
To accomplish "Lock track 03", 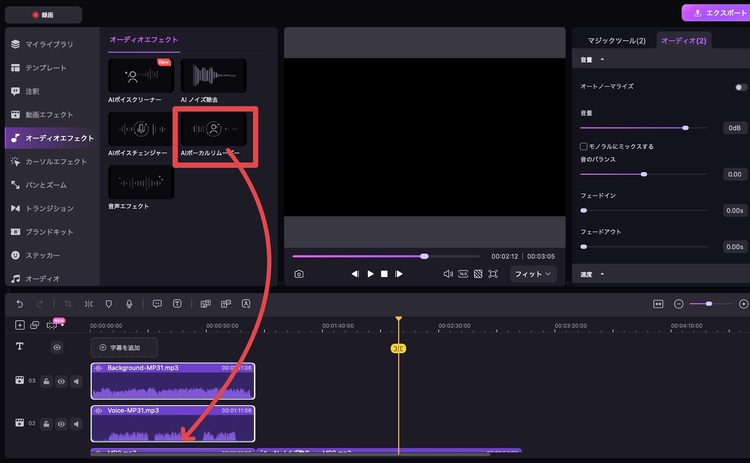I will coord(46,381).
